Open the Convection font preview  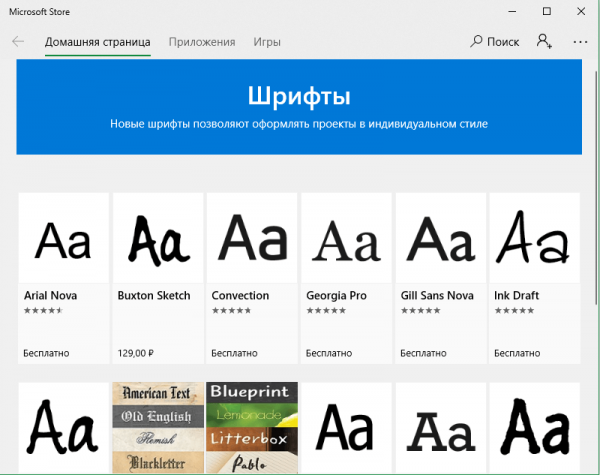pos(252,238)
